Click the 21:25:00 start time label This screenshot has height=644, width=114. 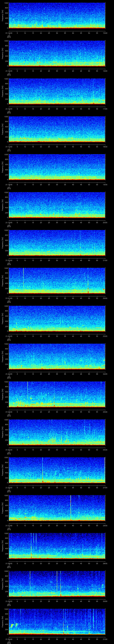pos(9,450)
